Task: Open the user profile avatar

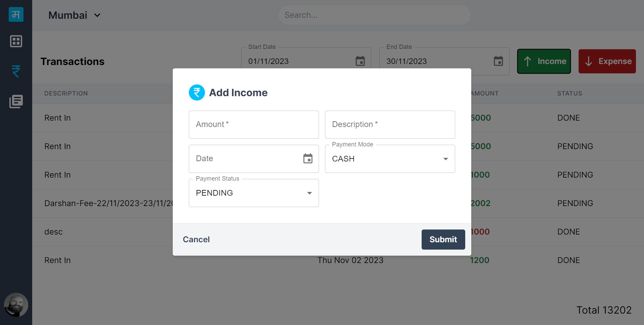Action: (x=16, y=305)
